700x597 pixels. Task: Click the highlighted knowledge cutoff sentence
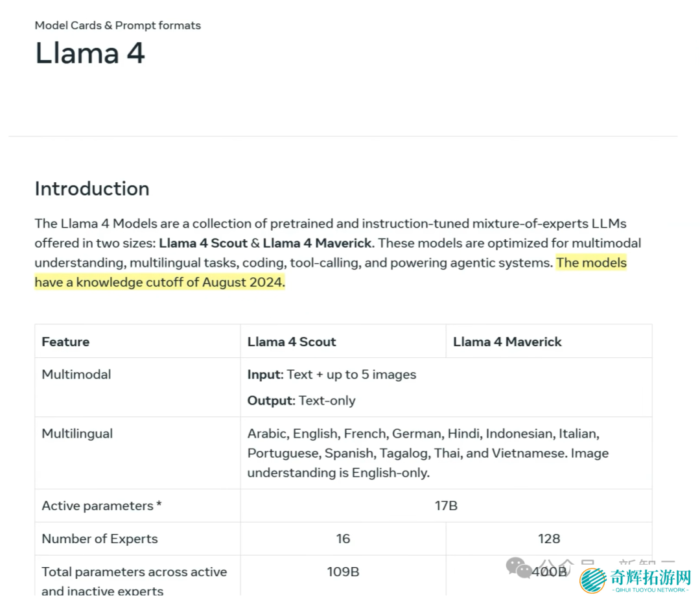click(x=159, y=283)
